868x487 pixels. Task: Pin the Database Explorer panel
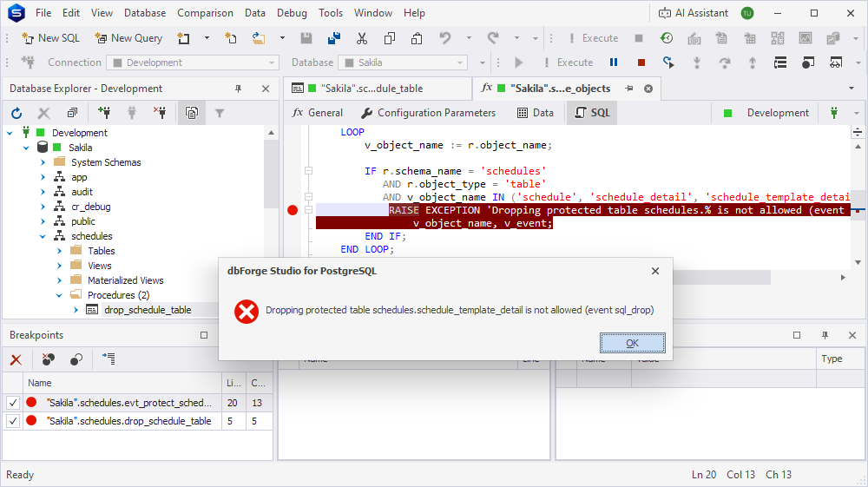click(x=238, y=89)
